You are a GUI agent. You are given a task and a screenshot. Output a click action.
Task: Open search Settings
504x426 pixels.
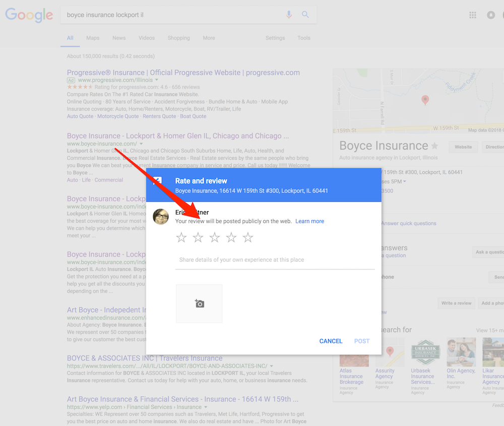[x=275, y=38]
